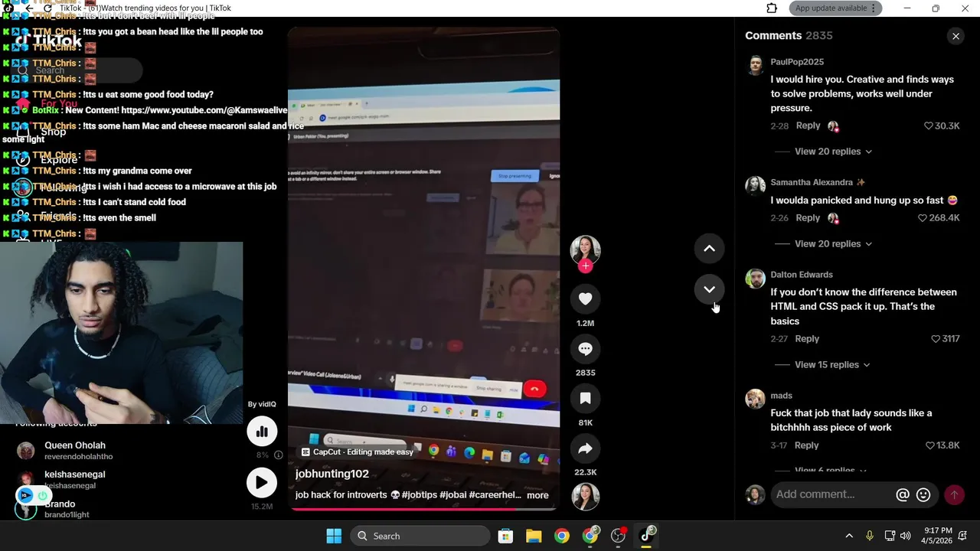Close the Comments panel

[x=955, y=36]
